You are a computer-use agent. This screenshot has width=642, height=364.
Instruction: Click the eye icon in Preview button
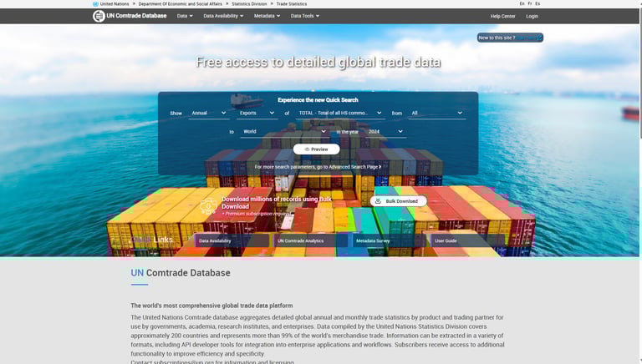[x=307, y=149]
